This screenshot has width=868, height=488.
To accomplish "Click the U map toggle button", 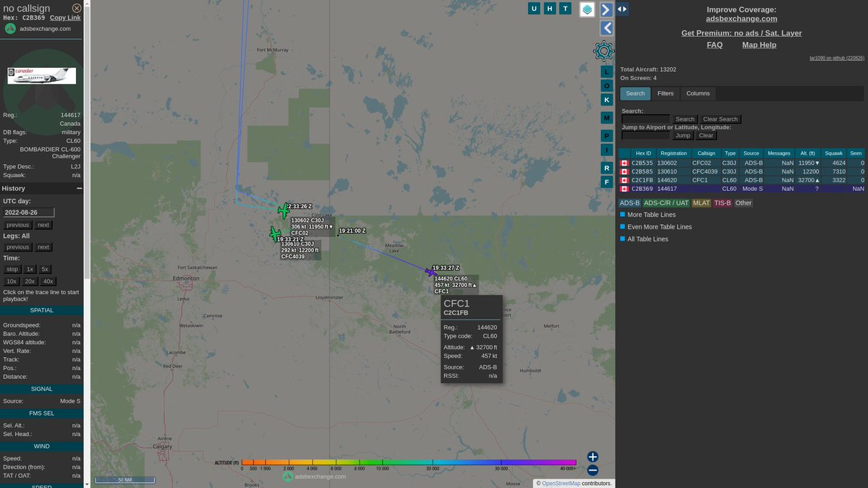I will (x=534, y=9).
